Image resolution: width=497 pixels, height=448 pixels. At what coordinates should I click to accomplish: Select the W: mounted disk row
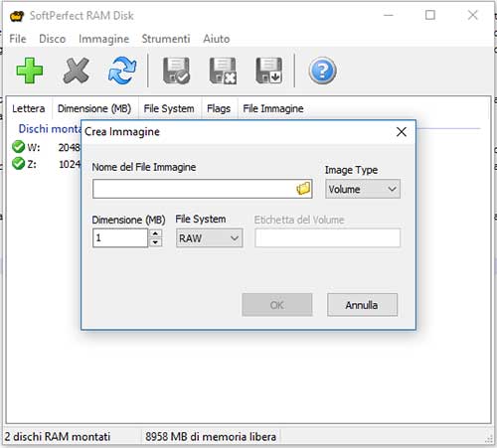tap(46, 147)
